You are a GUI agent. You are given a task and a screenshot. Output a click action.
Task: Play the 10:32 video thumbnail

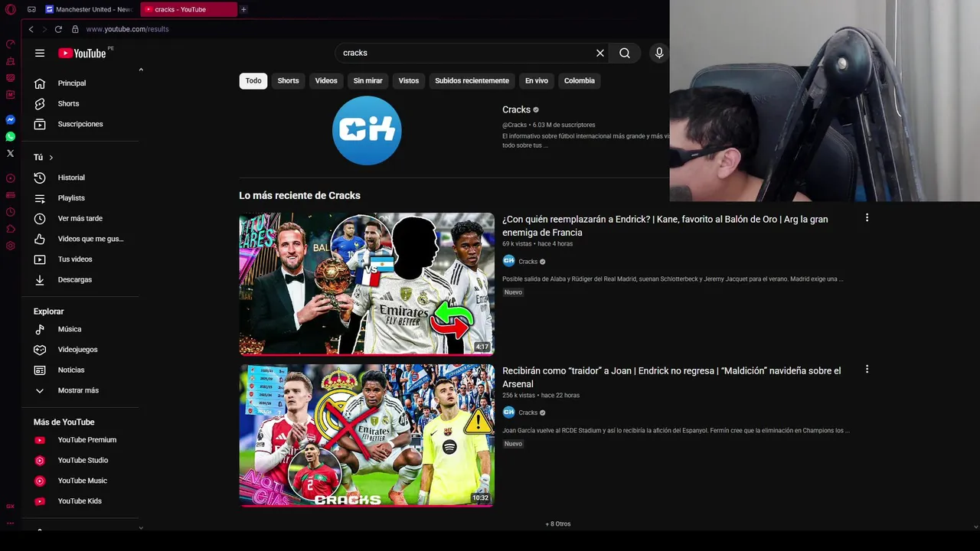click(367, 435)
